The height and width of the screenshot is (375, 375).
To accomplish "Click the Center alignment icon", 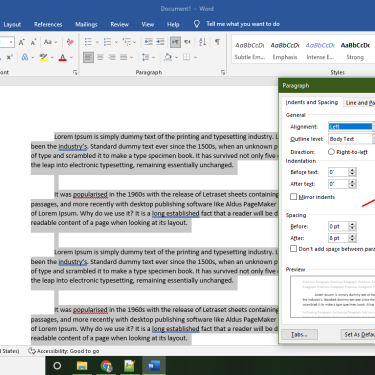I will click(100, 57).
